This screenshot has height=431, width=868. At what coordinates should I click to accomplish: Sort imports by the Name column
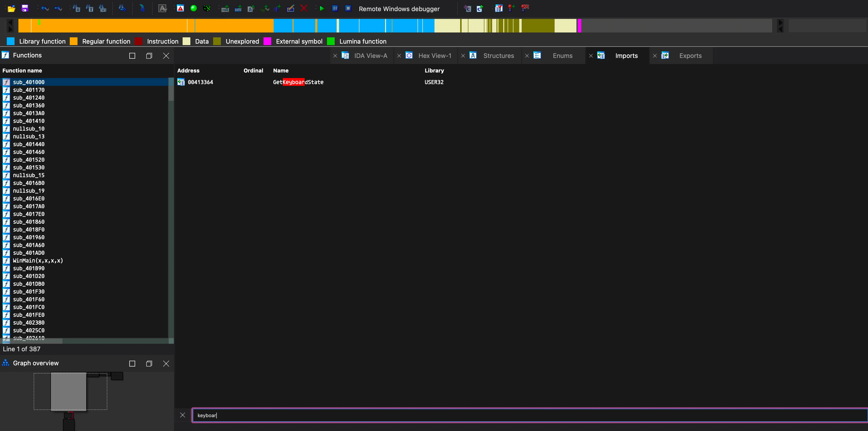(x=281, y=71)
